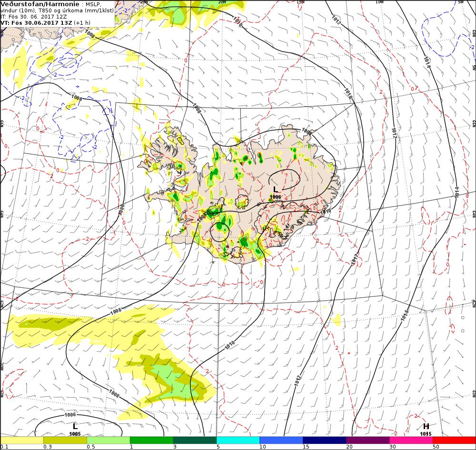
Task: Pick the purple 20 mm legend swatch
Action: (x=367, y=440)
